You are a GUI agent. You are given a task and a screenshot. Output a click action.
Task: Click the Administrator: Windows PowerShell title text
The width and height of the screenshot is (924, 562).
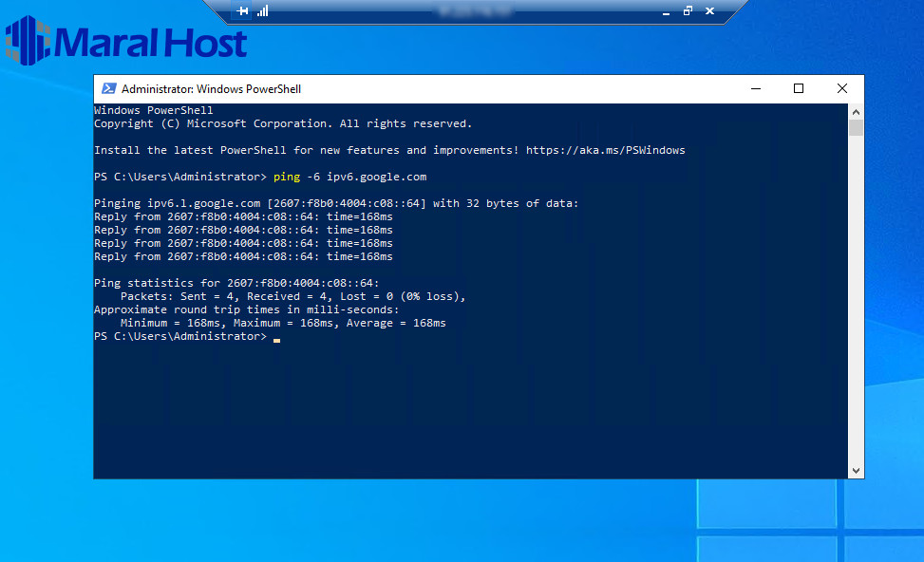pyautogui.click(x=209, y=87)
